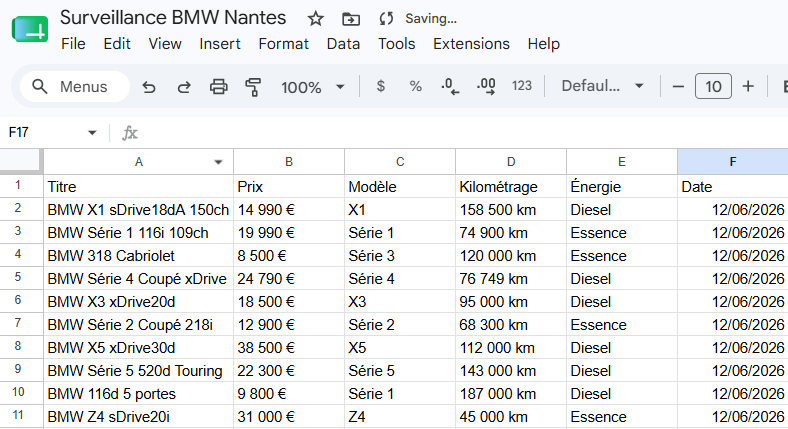Click cell BMW Série 5 520d Touring
The height and width of the screenshot is (429, 788).
139,371
